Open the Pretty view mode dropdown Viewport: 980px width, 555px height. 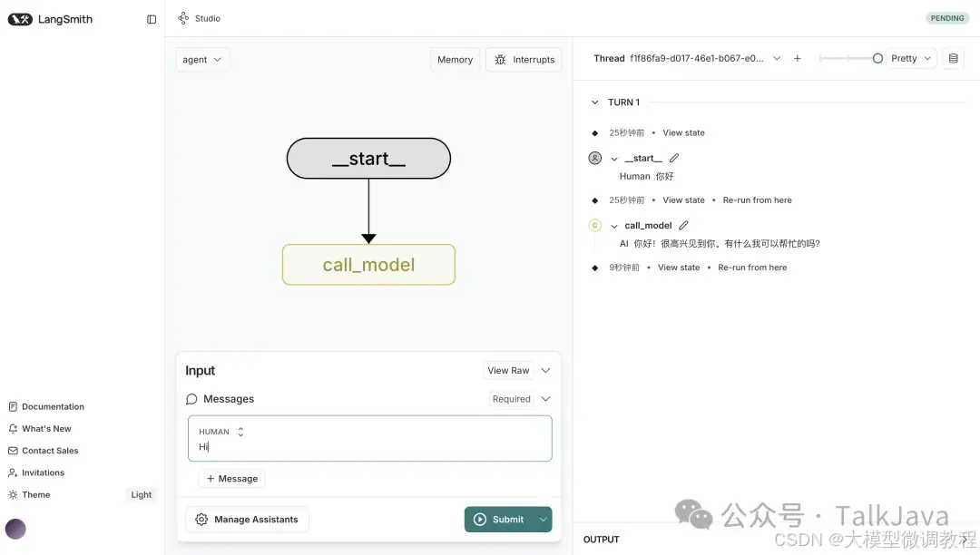pos(911,58)
